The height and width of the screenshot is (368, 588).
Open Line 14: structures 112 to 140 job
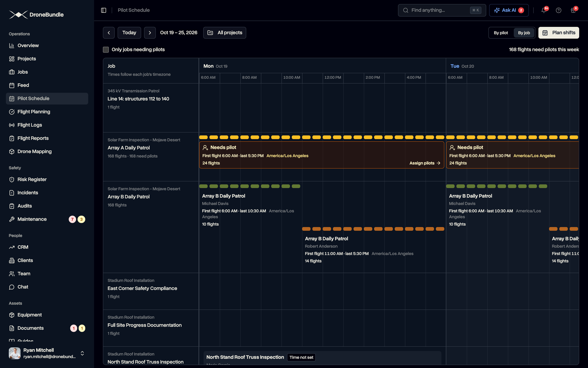[138, 99]
